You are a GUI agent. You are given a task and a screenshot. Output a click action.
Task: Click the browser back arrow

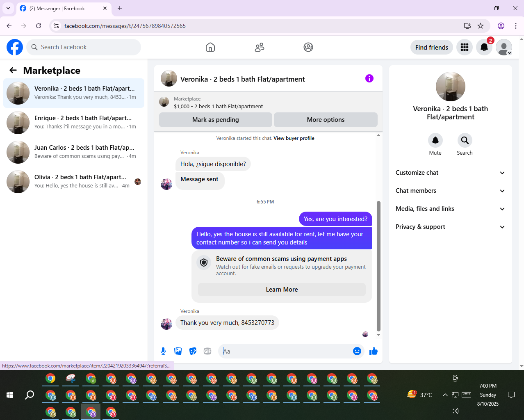[x=9, y=26]
